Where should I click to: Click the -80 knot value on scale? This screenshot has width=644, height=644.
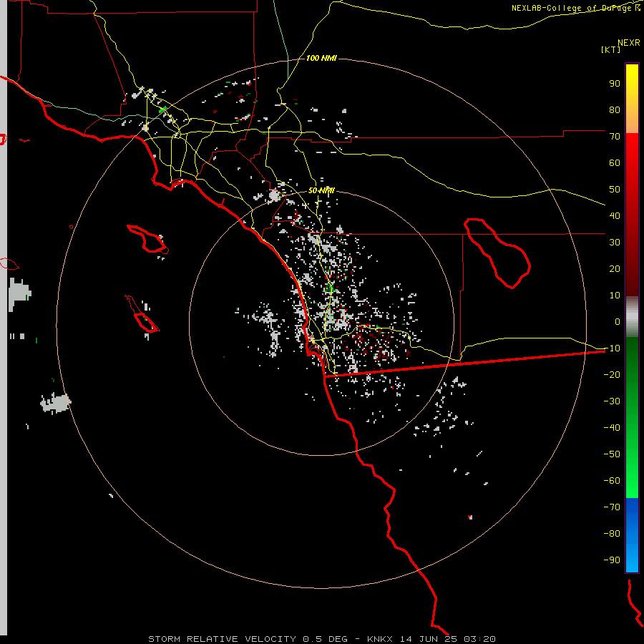[x=612, y=534]
